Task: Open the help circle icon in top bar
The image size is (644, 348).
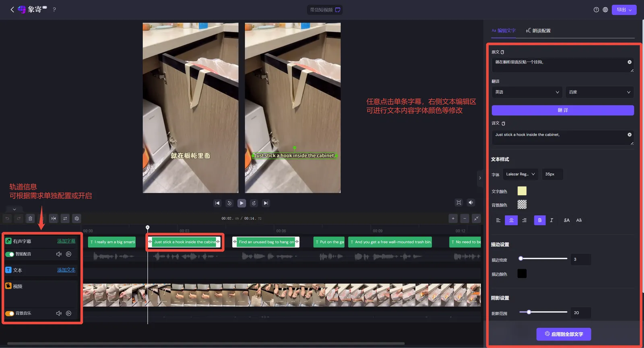Action: pyautogui.click(x=596, y=10)
